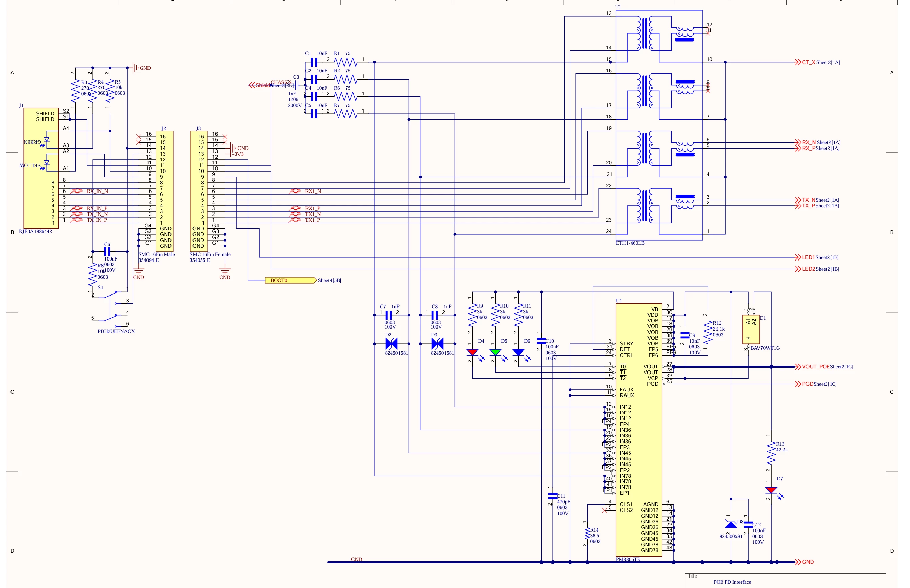Select the RJE3A1886442 part number text
The width and height of the screenshot is (910, 588).
click(36, 231)
